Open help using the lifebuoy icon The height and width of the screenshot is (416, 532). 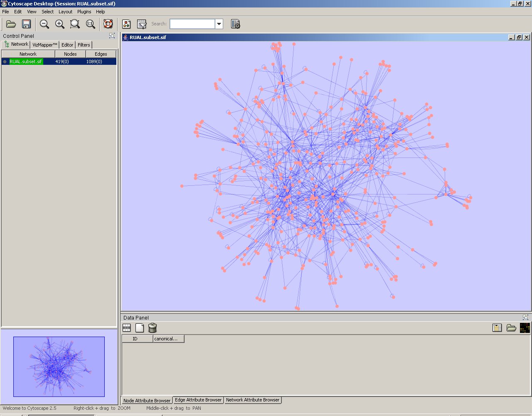click(108, 24)
